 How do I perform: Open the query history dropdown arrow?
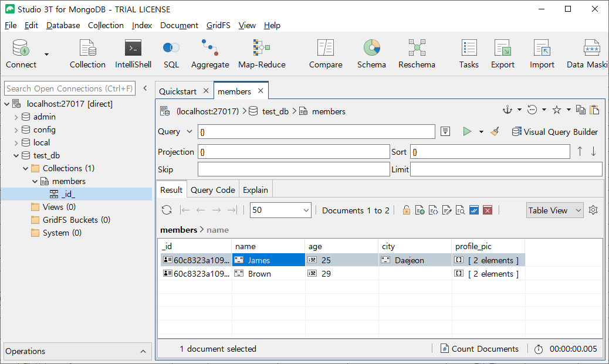(x=544, y=110)
